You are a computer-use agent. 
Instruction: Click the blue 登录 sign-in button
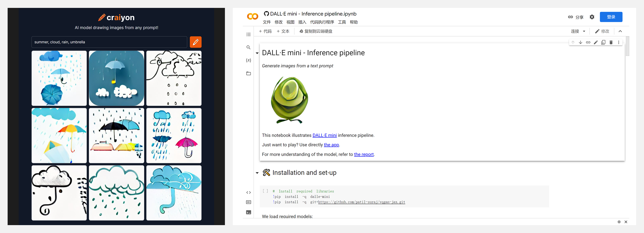click(x=611, y=17)
